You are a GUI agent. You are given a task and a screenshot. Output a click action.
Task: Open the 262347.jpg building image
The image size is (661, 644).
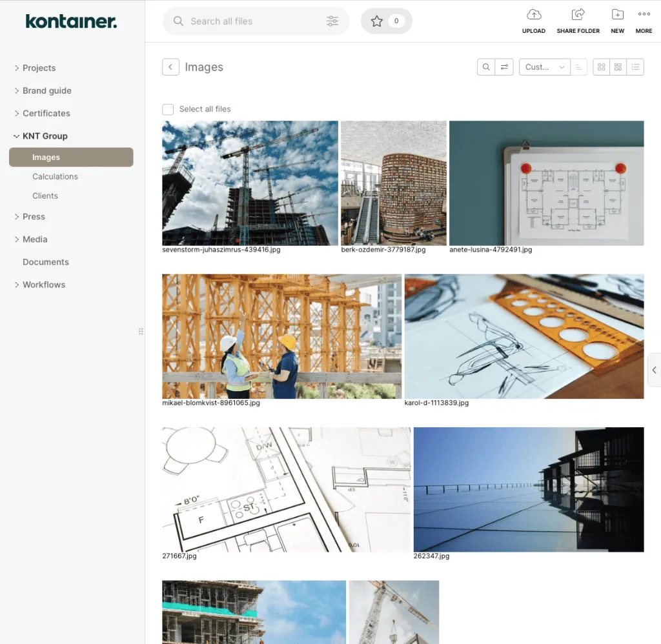[529, 490]
